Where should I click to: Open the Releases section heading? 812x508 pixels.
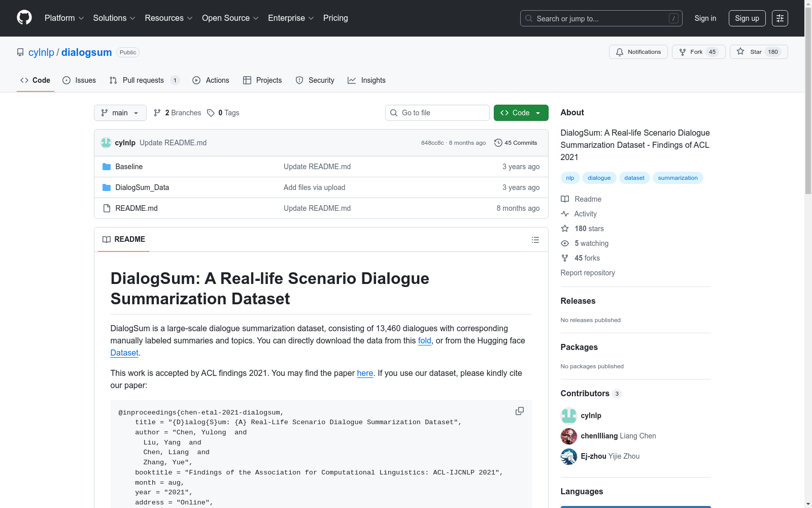[578, 301]
